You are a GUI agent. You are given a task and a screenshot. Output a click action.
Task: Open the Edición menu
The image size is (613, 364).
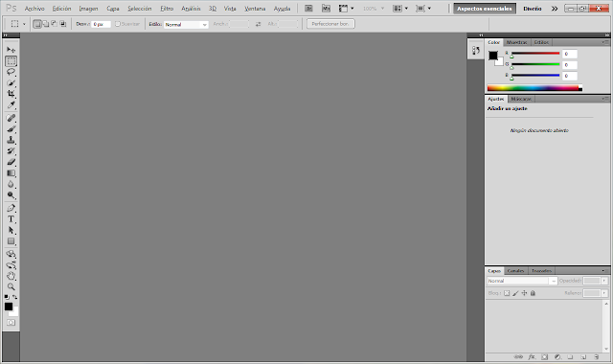[x=61, y=9]
